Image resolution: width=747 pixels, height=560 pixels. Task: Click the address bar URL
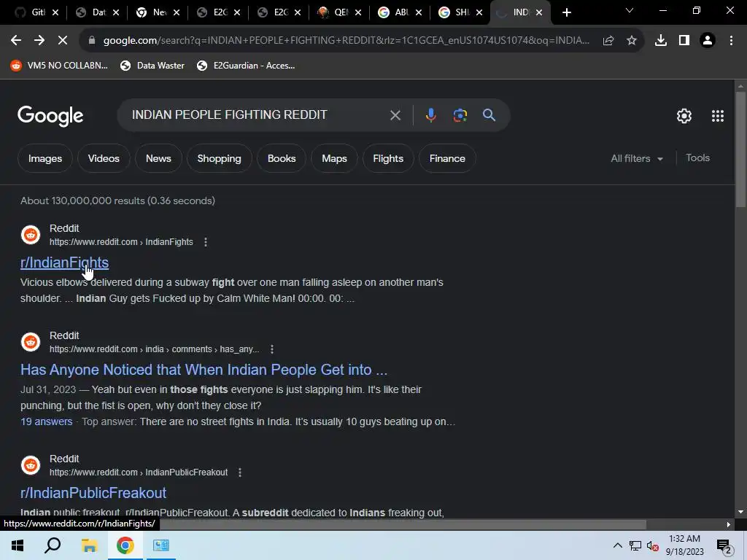347,41
